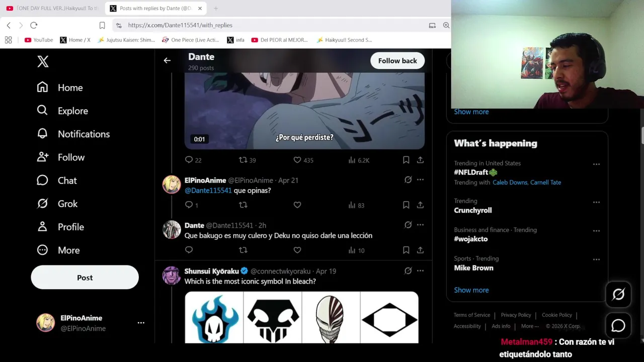
Task: Open Home from the sidebar
Action: [x=60, y=87]
